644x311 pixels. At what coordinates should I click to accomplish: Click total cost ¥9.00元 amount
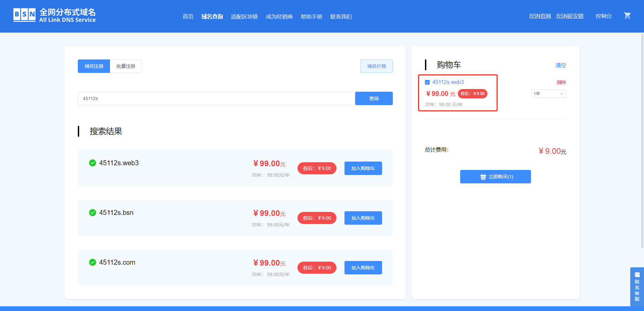[552, 151]
